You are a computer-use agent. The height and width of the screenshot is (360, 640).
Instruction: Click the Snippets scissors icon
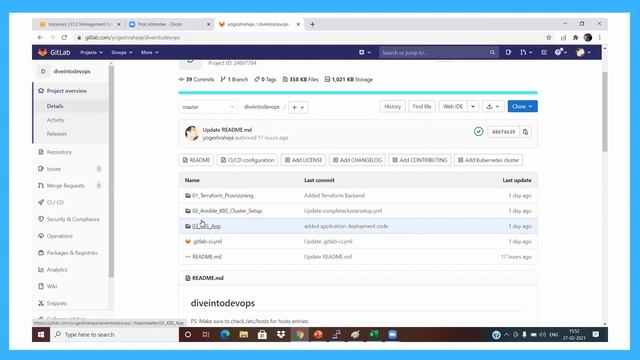click(x=41, y=303)
